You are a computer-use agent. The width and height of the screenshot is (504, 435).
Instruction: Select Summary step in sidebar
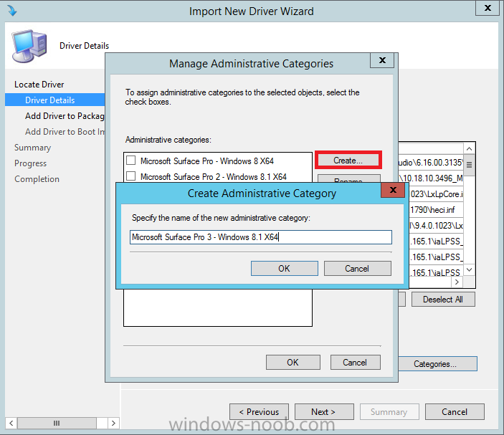pos(32,148)
